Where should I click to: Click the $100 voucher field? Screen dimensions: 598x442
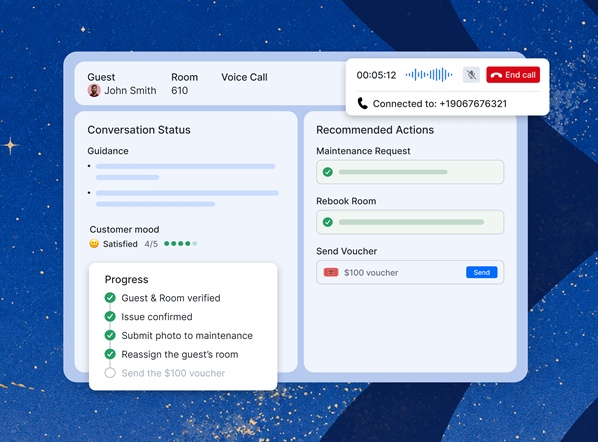(410, 272)
